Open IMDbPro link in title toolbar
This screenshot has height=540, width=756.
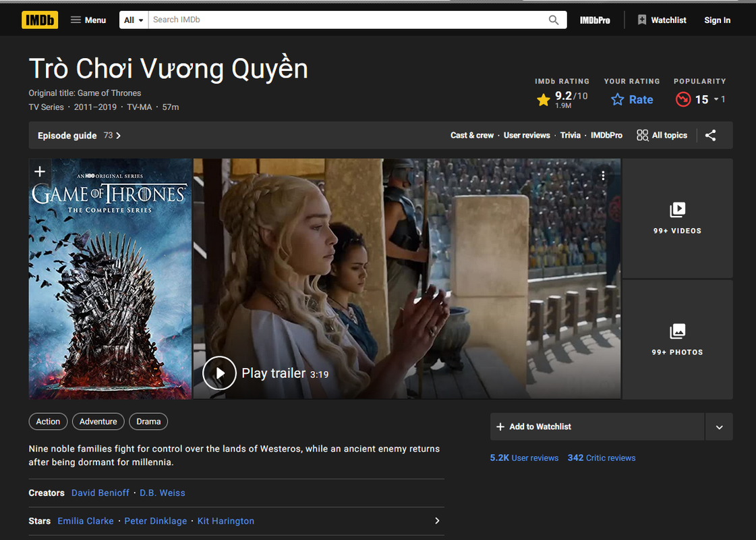tap(606, 135)
